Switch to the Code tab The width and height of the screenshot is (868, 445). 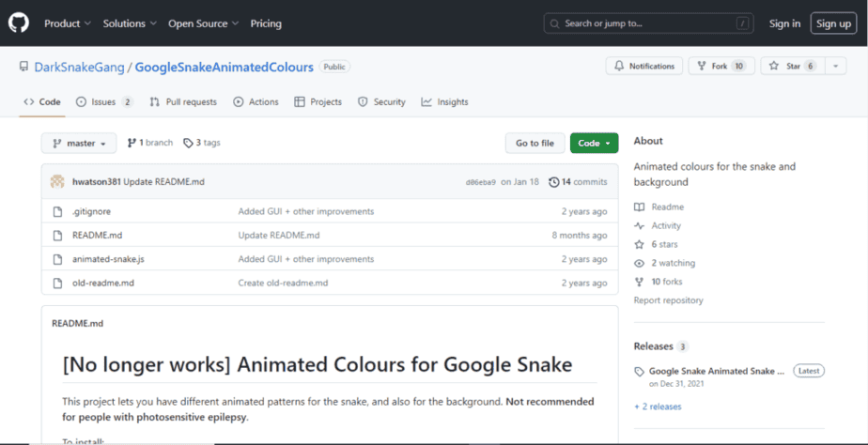42,101
